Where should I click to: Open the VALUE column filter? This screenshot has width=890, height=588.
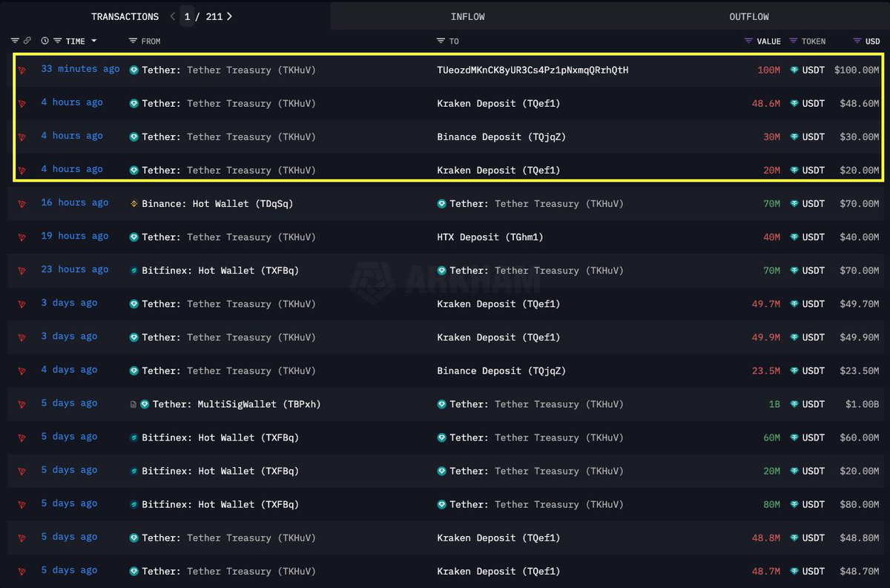point(748,41)
